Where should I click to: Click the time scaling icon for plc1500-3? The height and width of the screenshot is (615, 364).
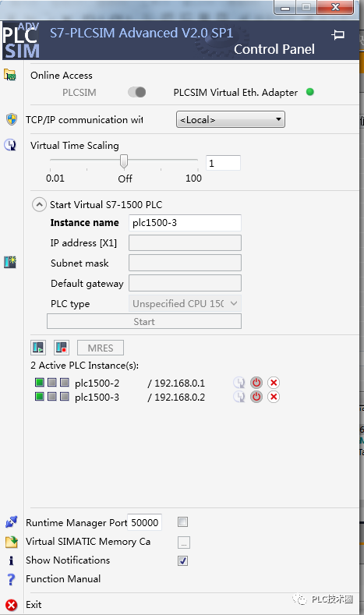click(239, 397)
